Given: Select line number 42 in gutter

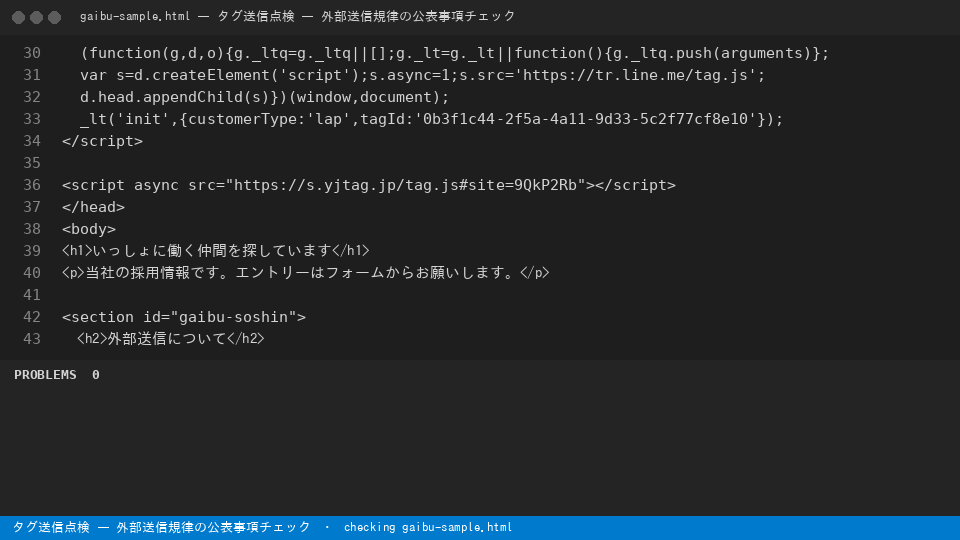Looking at the screenshot, I should [x=32, y=317].
